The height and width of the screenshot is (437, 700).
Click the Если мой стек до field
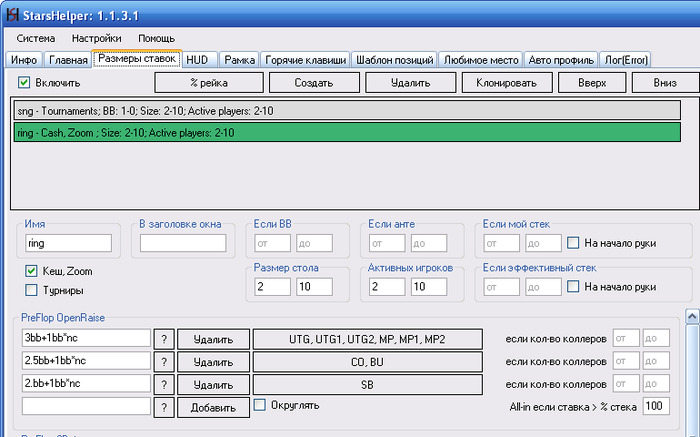point(543,243)
